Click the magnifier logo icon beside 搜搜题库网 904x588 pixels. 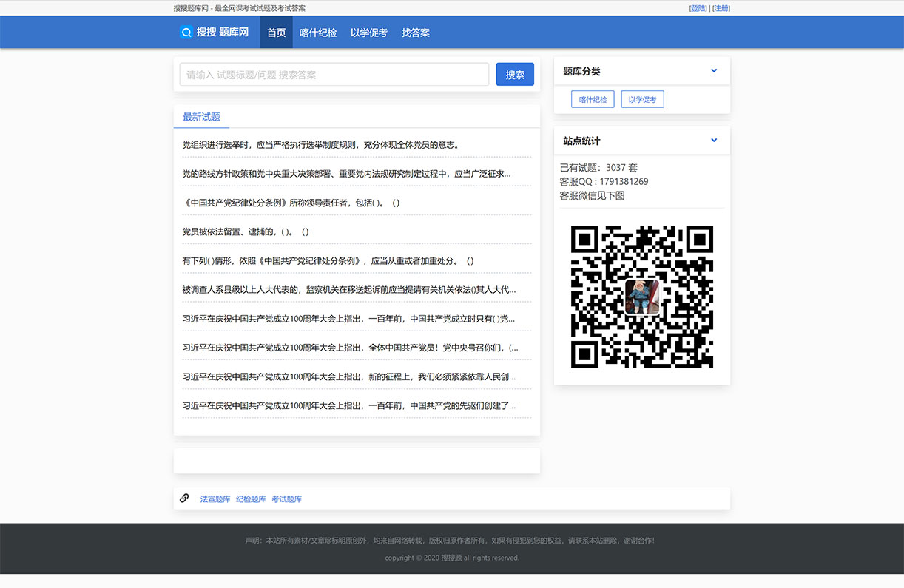(186, 32)
